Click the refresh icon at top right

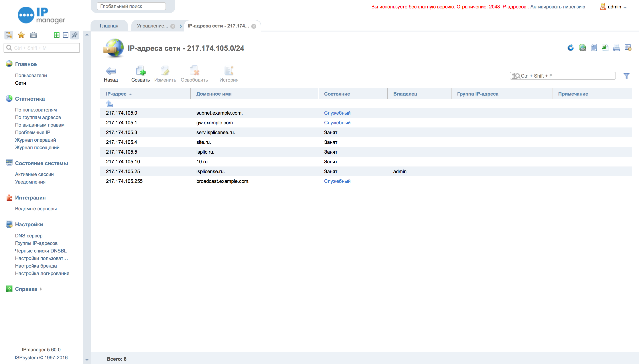[570, 47]
